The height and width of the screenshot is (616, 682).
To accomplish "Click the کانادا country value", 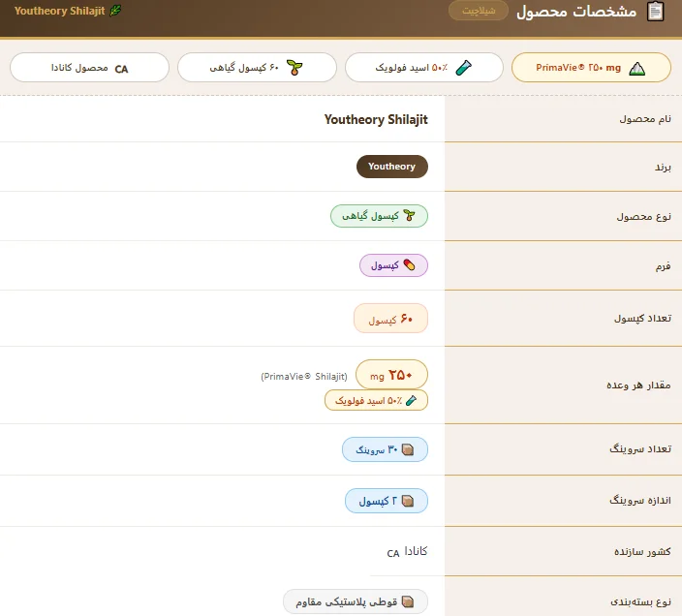I will coord(416,551).
